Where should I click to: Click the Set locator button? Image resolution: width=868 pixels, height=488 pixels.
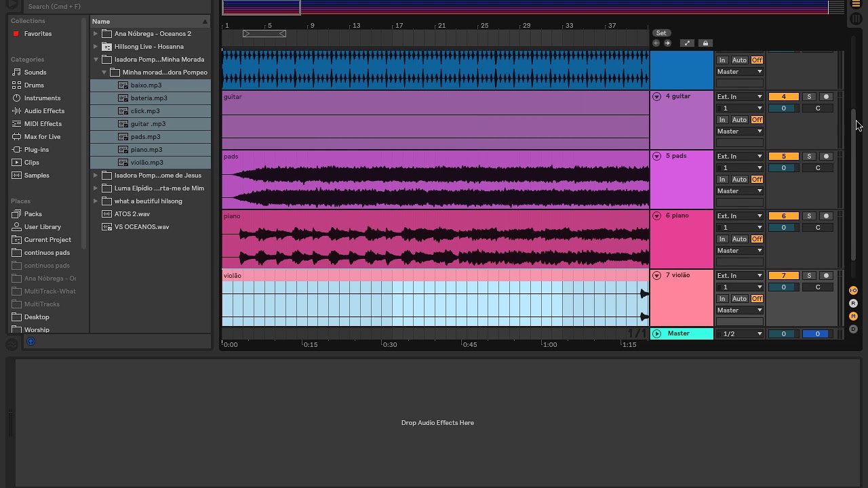(661, 33)
